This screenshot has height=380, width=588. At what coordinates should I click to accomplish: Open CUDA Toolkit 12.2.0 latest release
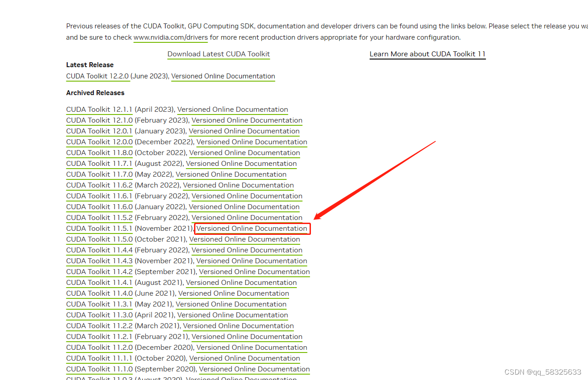[x=98, y=76]
